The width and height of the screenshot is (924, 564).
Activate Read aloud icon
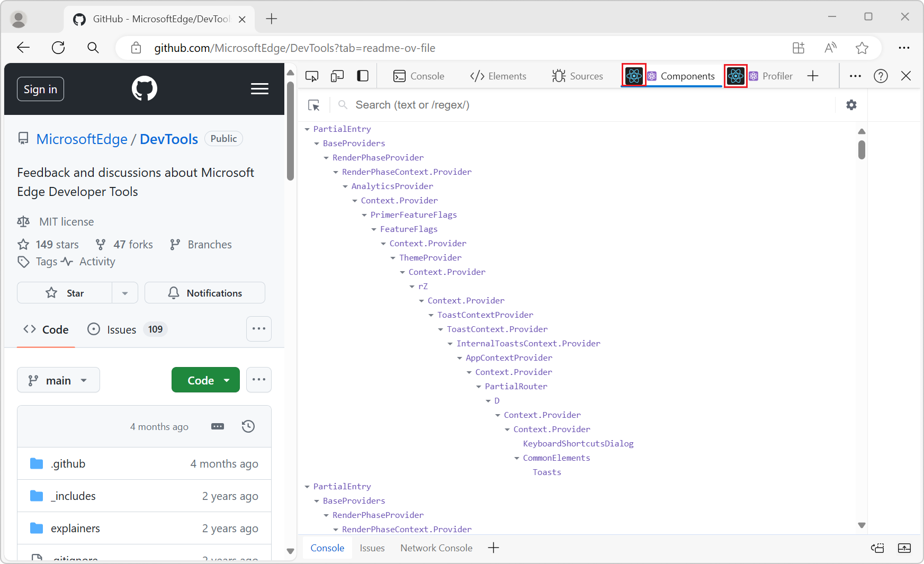click(x=830, y=48)
